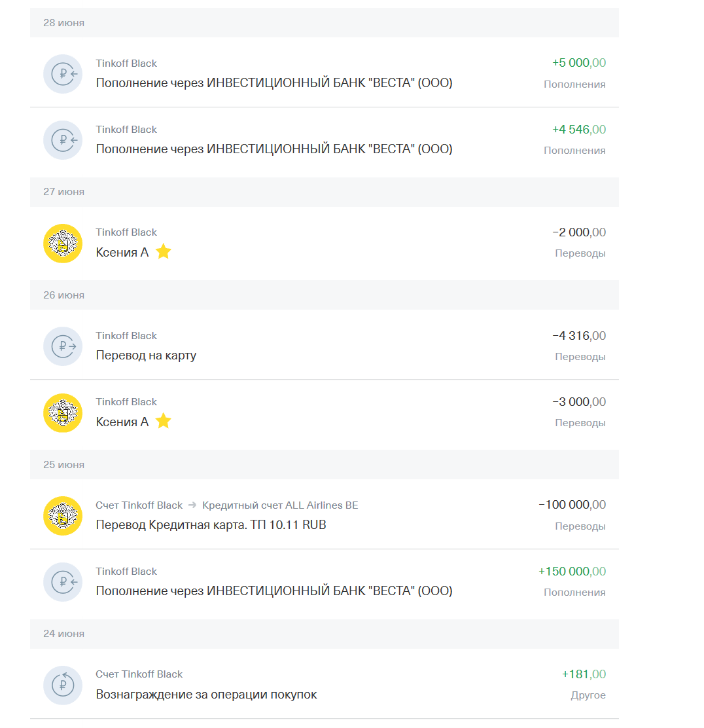Viewport: 704px width, 728px height.
Task: Click the 28 июня date header
Action: (63, 23)
